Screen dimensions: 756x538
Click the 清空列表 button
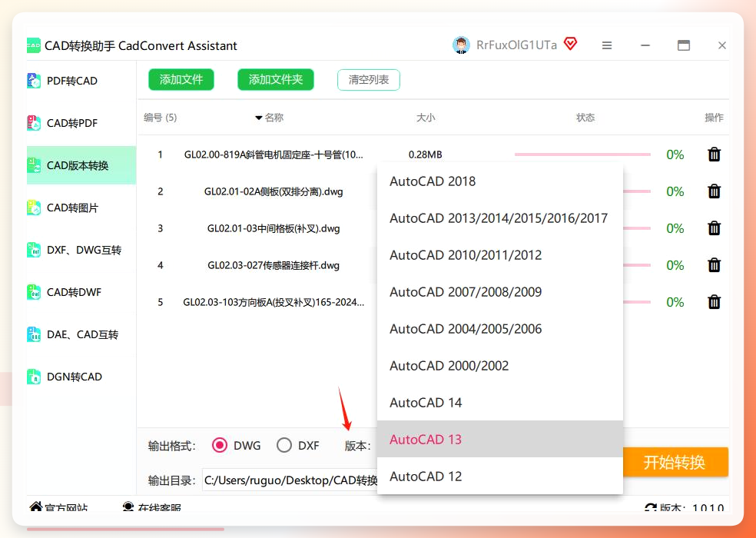tap(369, 80)
